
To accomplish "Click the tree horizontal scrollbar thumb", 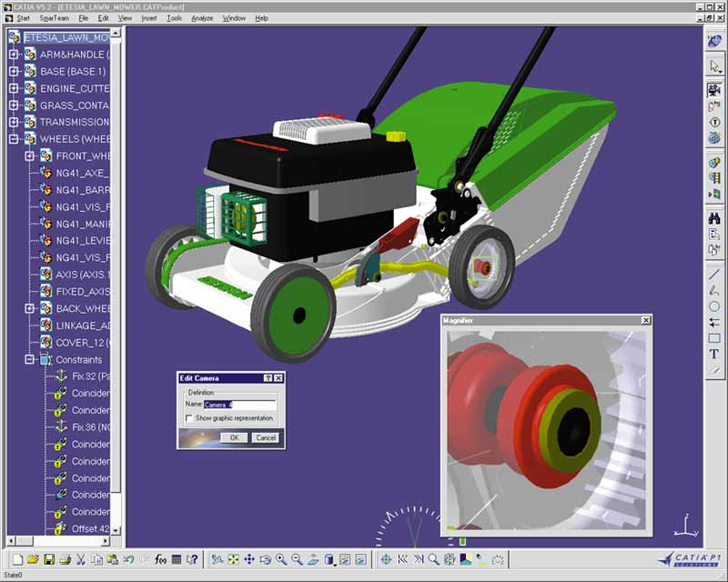I will point(25,541).
